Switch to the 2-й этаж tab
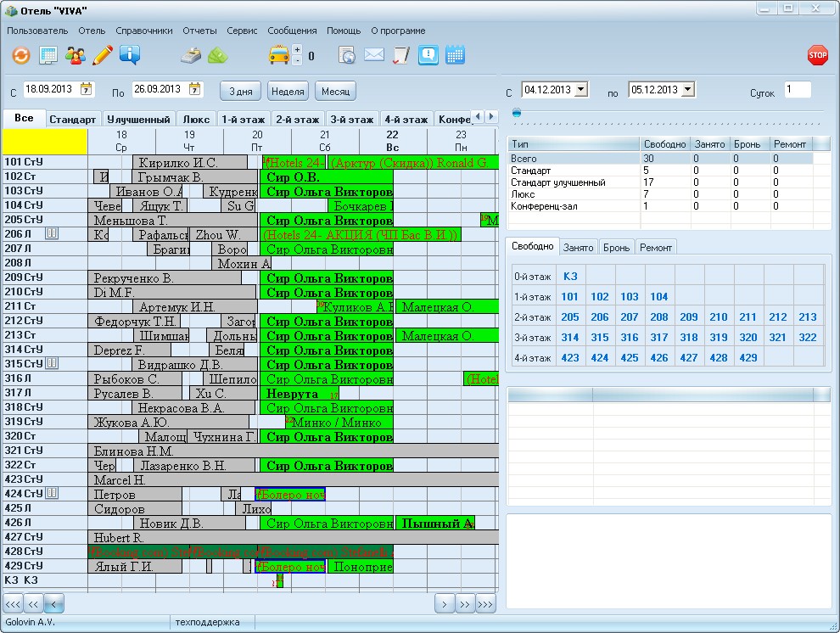Viewport: 840px width, 633px height. pyautogui.click(x=297, y=120)
